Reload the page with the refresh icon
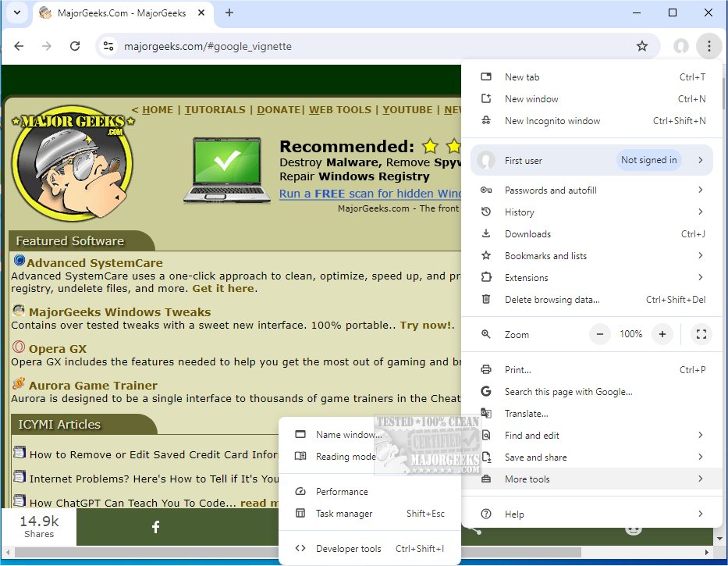728x566 pixels. [x=75, y=46]
